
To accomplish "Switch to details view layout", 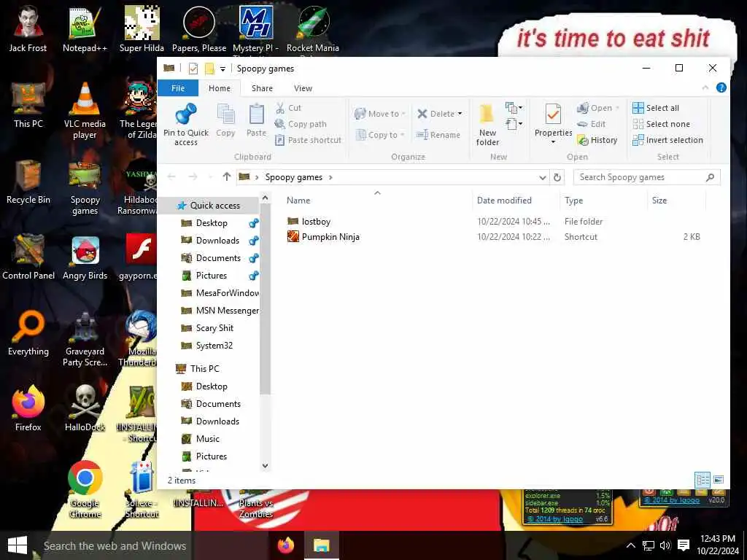I will (703, 480).
